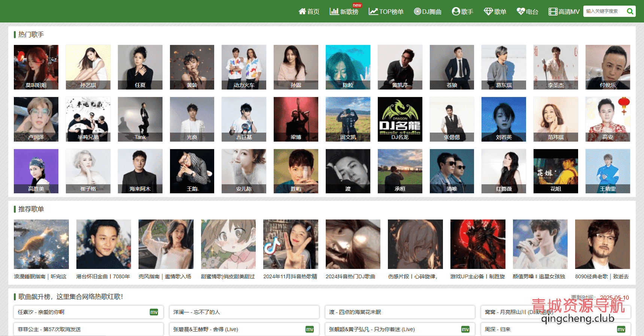Viewport: 644px width, 336px height.
Task: Select DJ名龙 artist thumbnail
Action: (x=400, y=119)
